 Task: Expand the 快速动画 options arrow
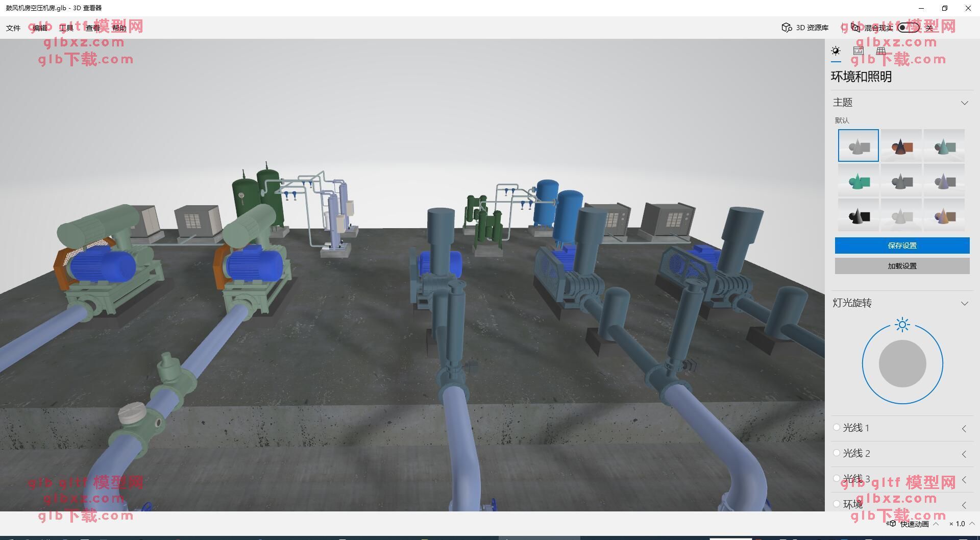coord(936,524)
